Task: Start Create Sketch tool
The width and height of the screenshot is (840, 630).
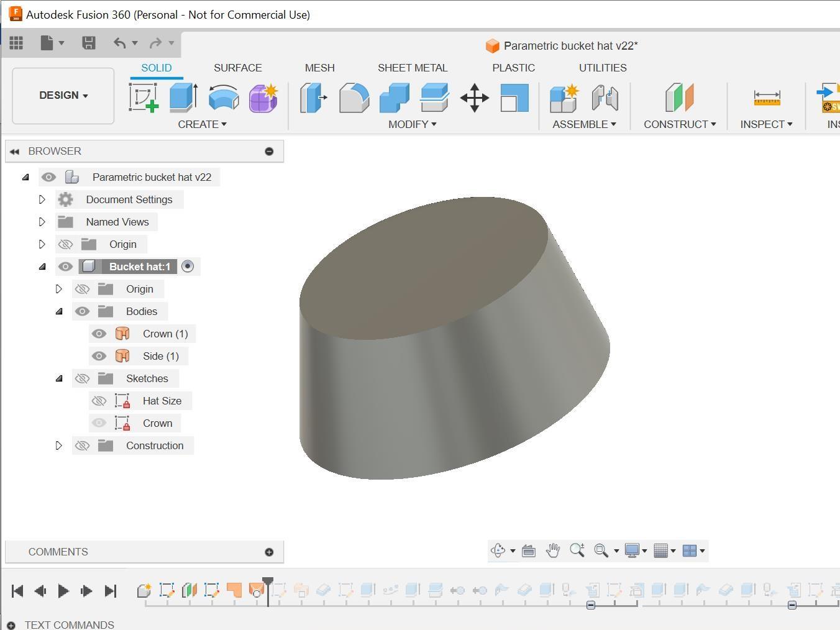Action: tap(144, 98)
